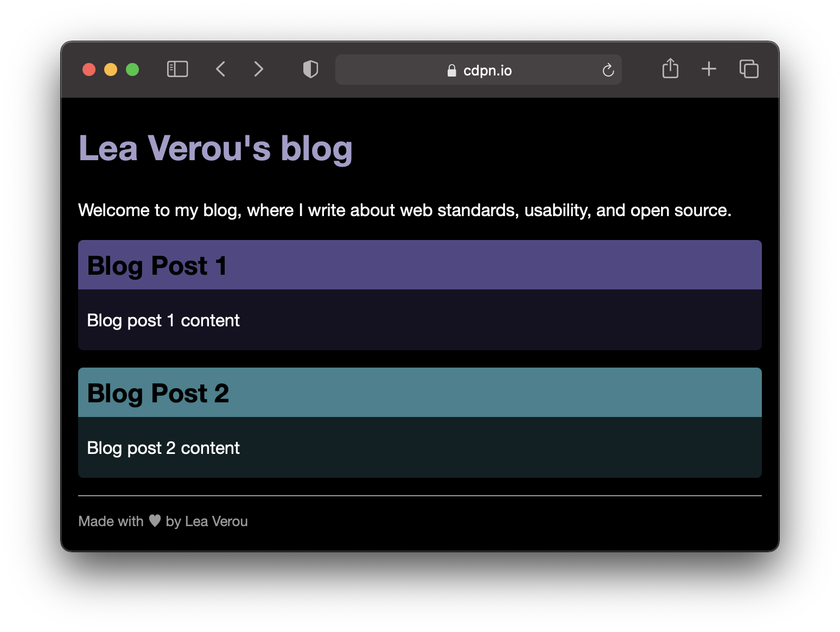Viewport: 840px width, 632px height.
Task: Click the padlock icon in address bar
Action: [x=451, y=71]
